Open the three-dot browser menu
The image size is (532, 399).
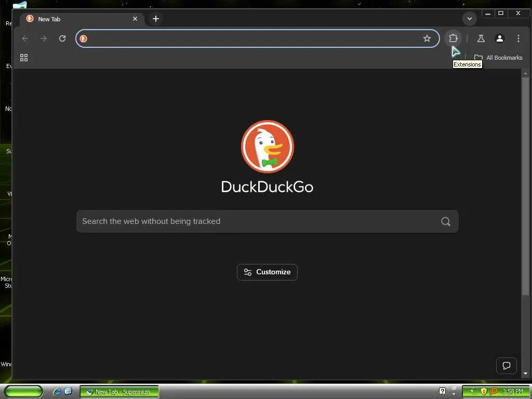(518, 38)
